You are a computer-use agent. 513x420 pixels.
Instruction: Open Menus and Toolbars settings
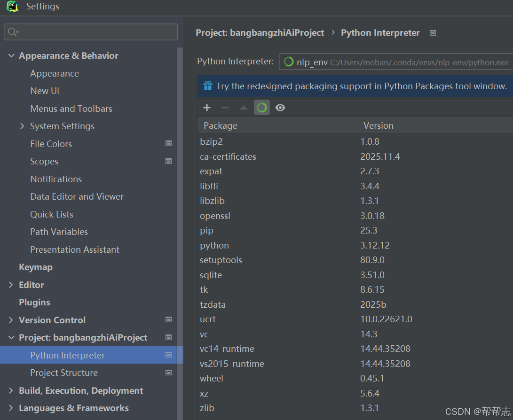point(71,109)
